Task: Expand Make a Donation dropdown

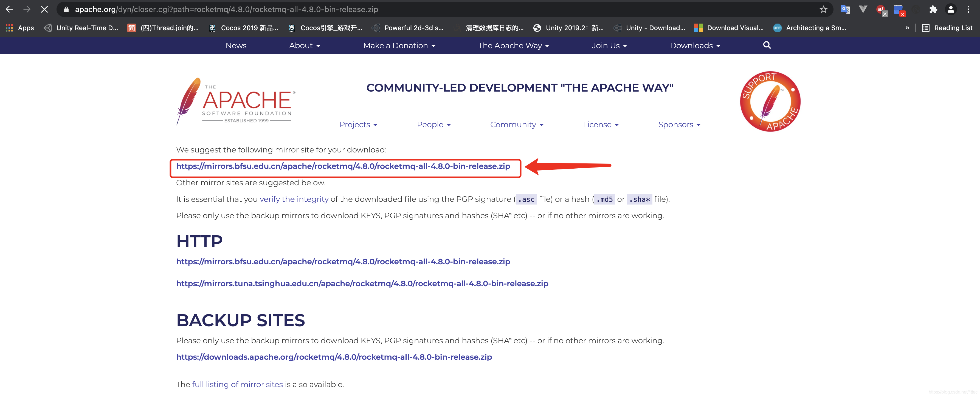Action: [399, 46]
